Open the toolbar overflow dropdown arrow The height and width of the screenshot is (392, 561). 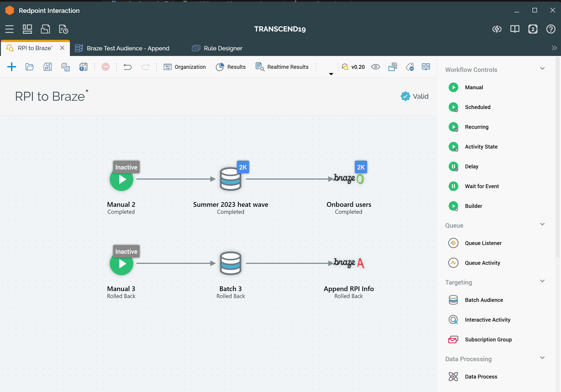coord(331,74)
